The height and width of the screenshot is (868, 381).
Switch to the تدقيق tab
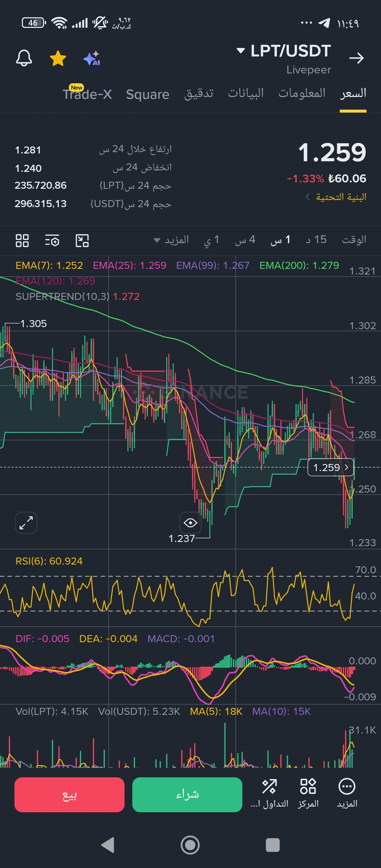[199, 94]
